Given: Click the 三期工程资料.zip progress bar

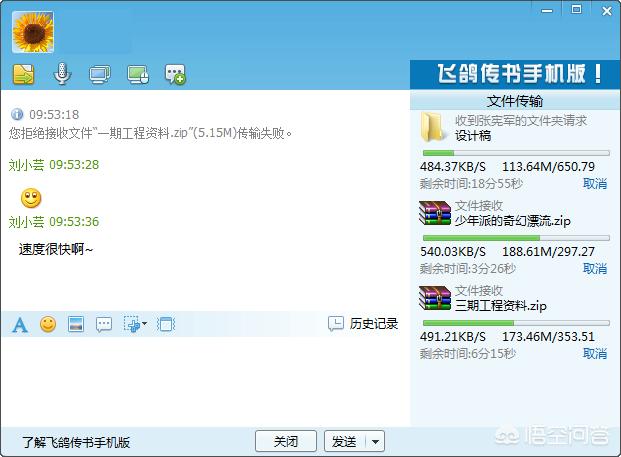Looking at the screenshot, I should pyautogui.click(x=516, y=323).
